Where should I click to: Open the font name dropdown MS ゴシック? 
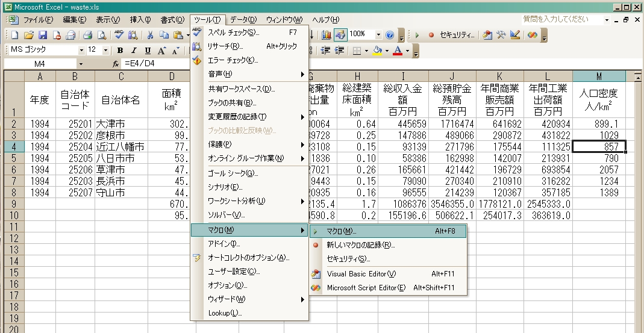pos(81,51)
